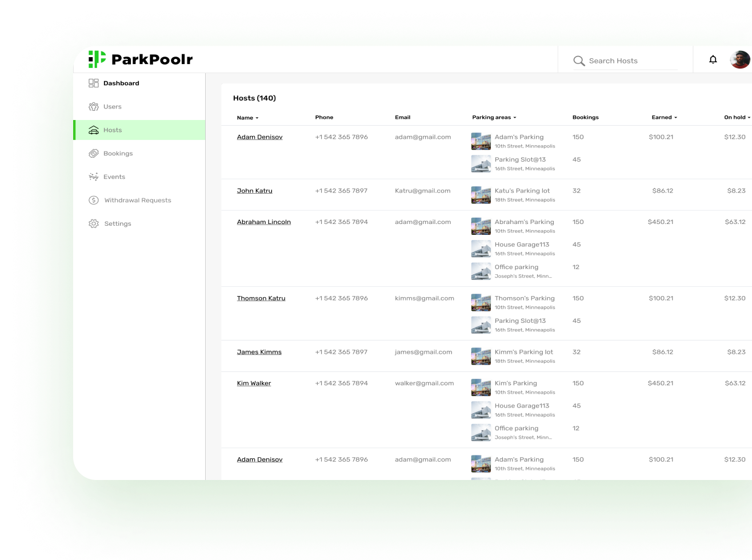Click the ParkPoolr logo

pos(140,59)
